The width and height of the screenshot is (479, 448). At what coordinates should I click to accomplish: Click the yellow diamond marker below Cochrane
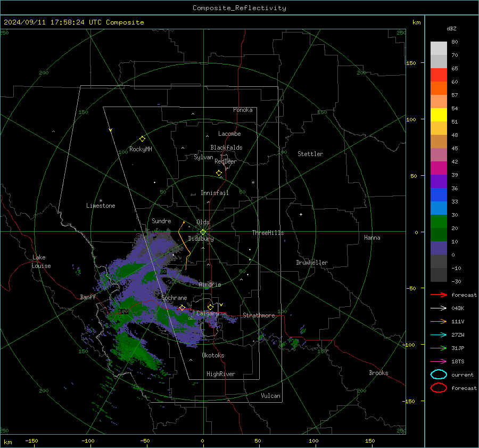pos(182,307)
